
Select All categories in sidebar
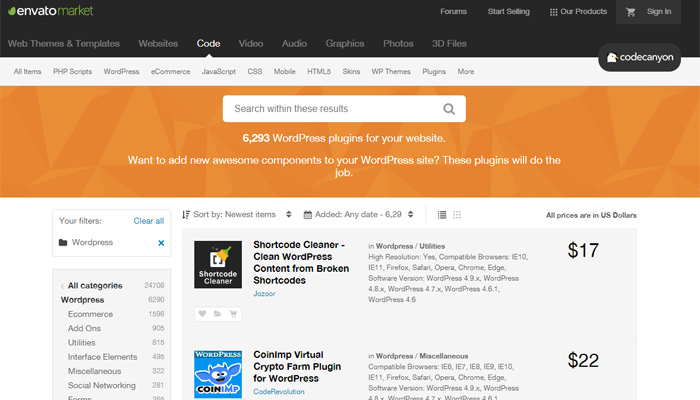coord(95,286)
